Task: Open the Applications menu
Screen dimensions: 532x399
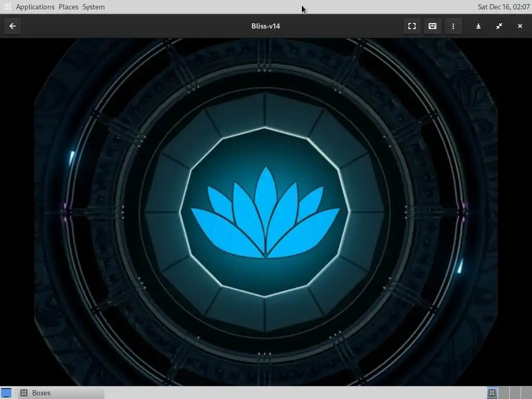Action: pyautogui.click(x=35, y=7)
